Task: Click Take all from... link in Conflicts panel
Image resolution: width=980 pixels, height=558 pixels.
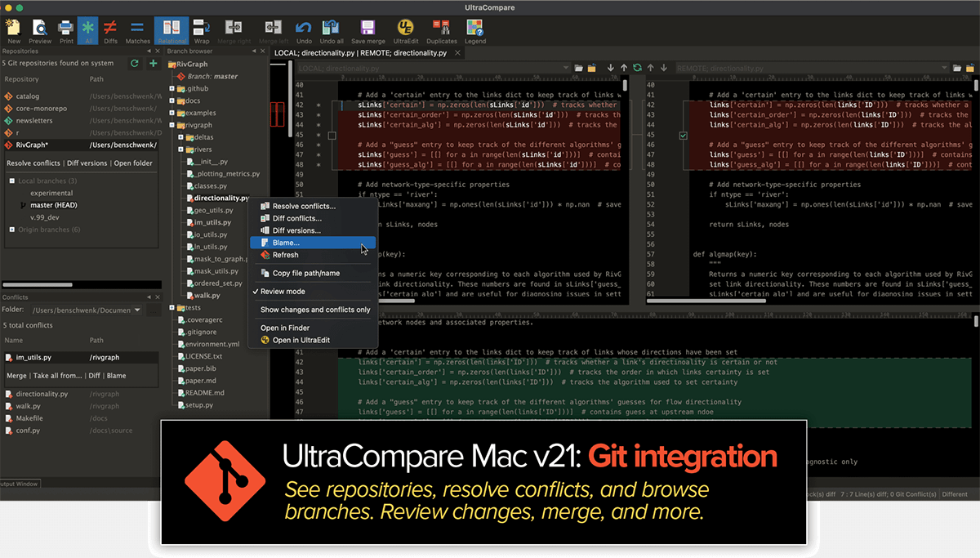Action: coord(57,376)
